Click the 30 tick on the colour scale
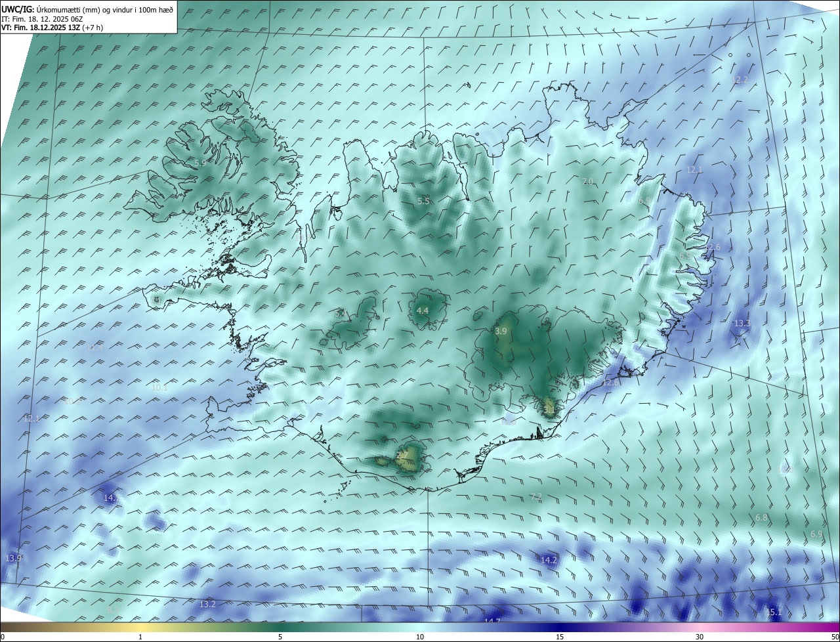The image size is (840, 642). (x=700, y=637)
